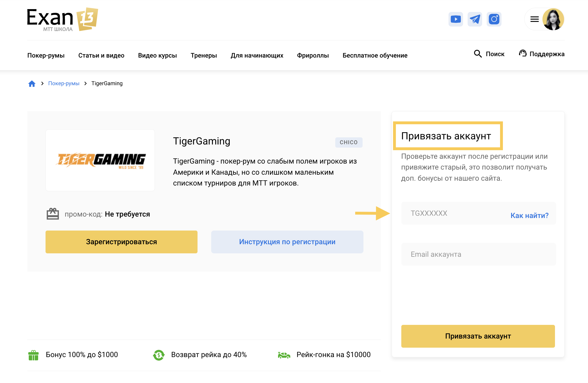Click the rake race car icon

284,355
